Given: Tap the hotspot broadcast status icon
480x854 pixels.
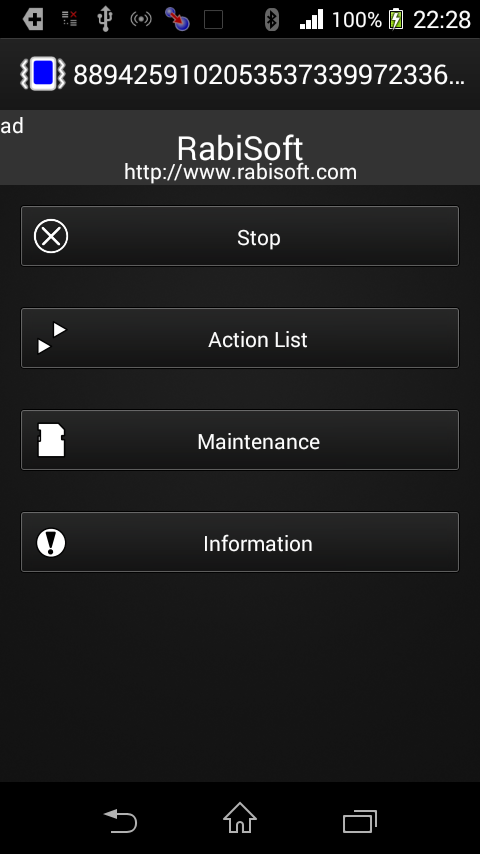Looking at the screenshot, I should pyautogui.click(x=141, y=20).
